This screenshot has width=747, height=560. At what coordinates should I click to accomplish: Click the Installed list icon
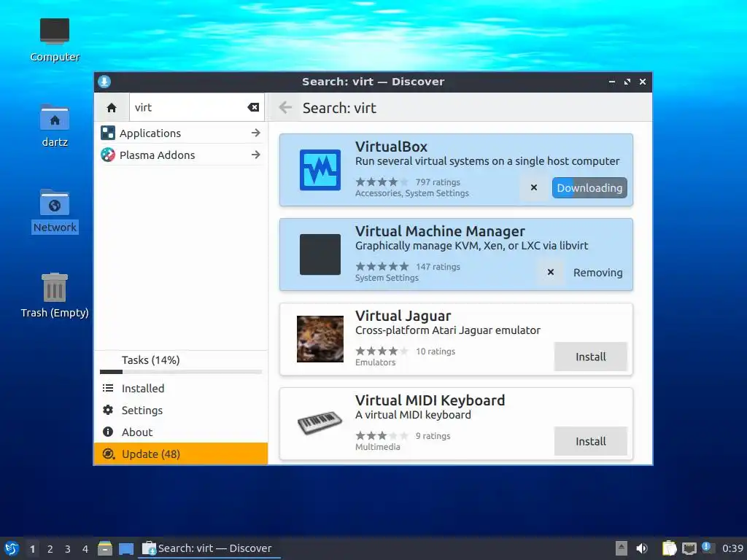[x=108, y=388]
